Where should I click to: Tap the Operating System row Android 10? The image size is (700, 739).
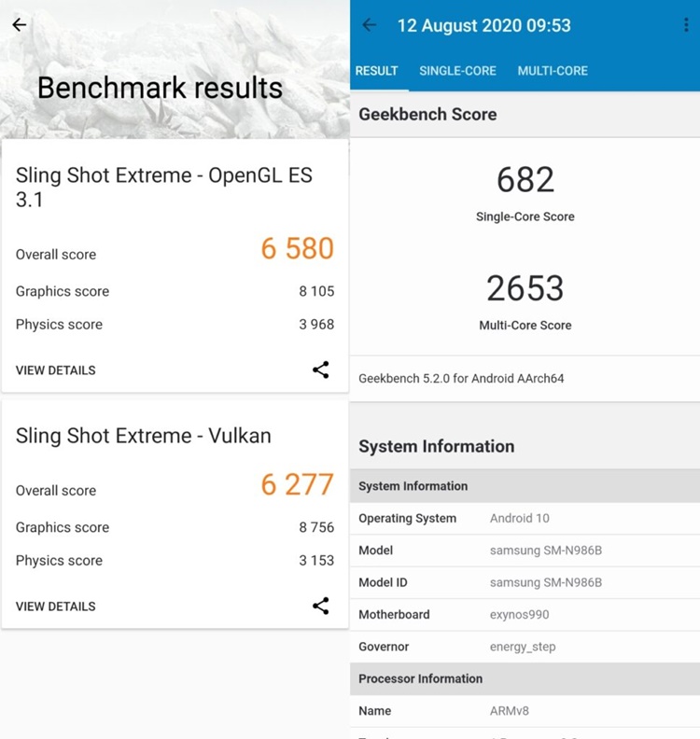[x=525, y=519]
